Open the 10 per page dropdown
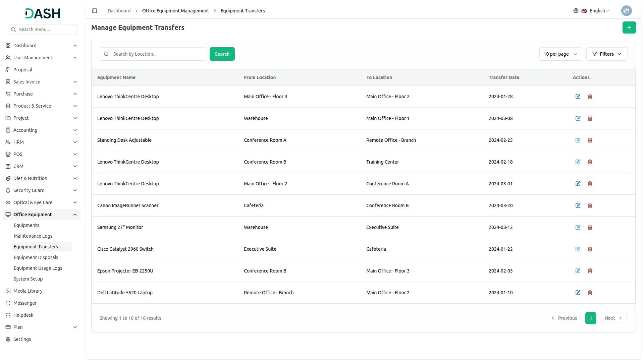This screenshot has width=644, height=362. (560, 54)
